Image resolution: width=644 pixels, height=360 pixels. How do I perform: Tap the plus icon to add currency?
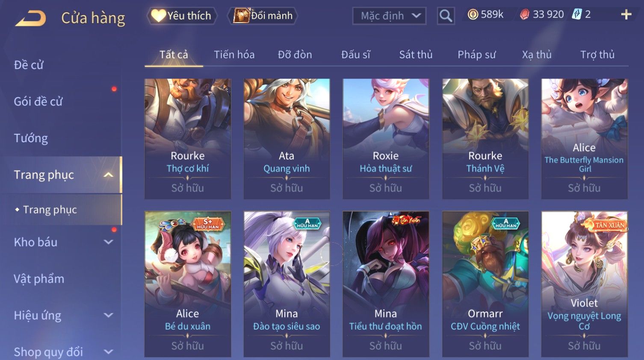tap(626, 15)
